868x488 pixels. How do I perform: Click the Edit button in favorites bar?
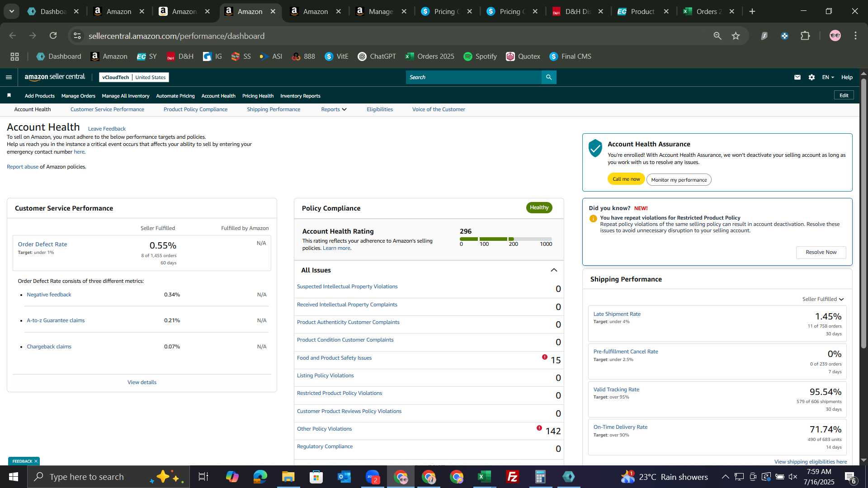point(844,95)
